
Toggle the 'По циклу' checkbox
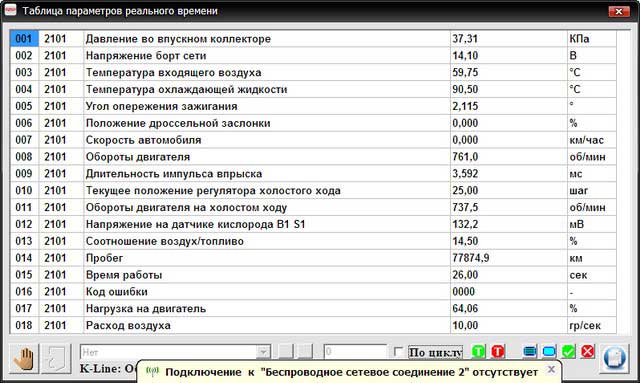[398, 352]
